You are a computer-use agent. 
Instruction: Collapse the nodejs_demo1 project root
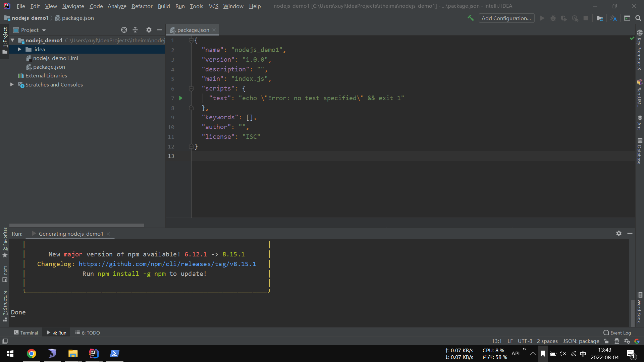pos(12,40)
